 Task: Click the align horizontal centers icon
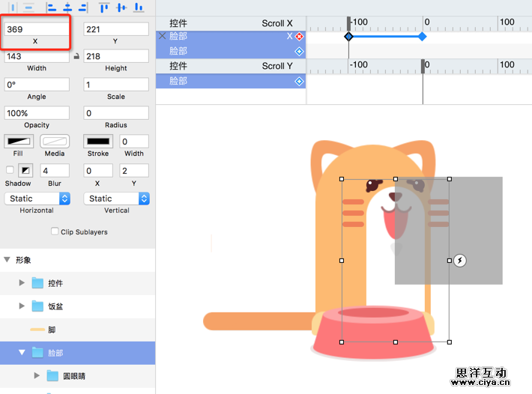pos(68,7)
